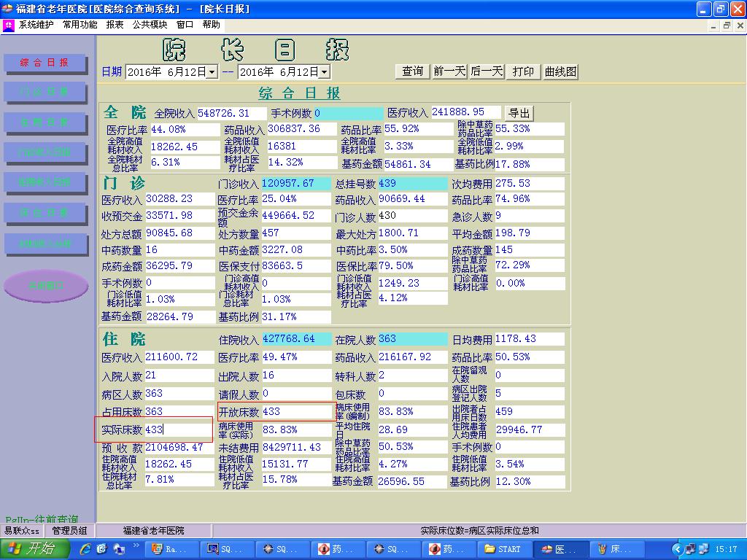This screenshot has width=747, height=560.
Task: Click the 全院收入 field showing 548726.31
Action: point(231,113)
